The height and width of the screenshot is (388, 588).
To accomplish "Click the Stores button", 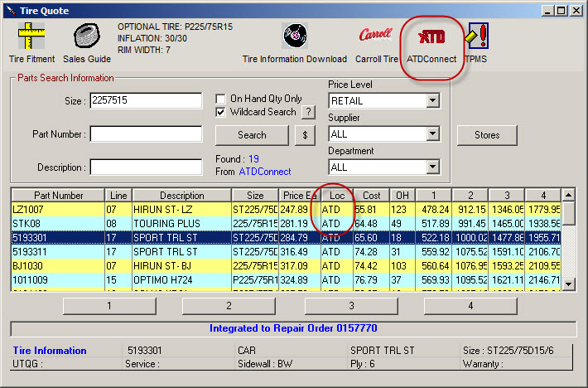I will coord(487,134).
